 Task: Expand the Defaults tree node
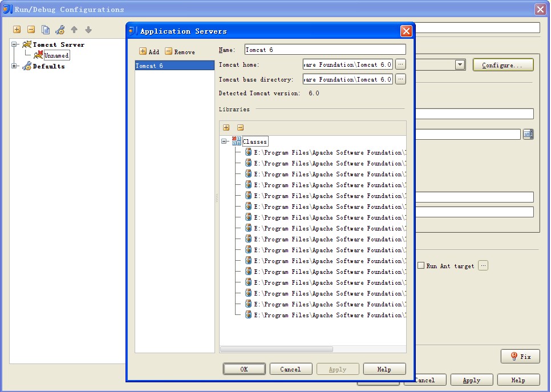click(x=14, y=66)
